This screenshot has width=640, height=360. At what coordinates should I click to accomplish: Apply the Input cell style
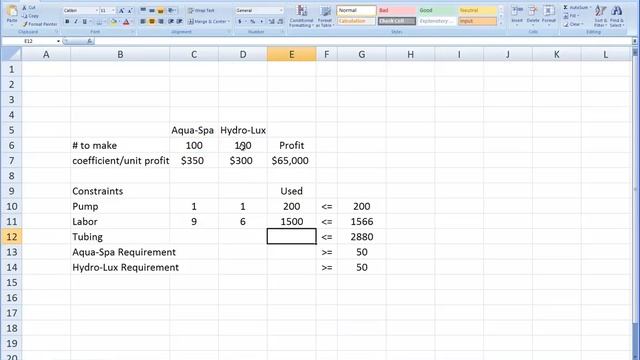[x=477, y=21]
